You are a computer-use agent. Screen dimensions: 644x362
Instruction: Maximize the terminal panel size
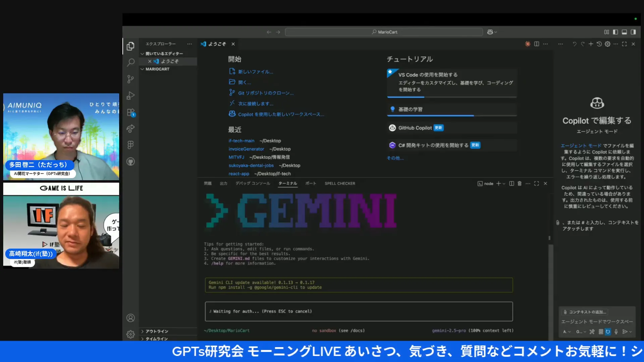[537, 183]
